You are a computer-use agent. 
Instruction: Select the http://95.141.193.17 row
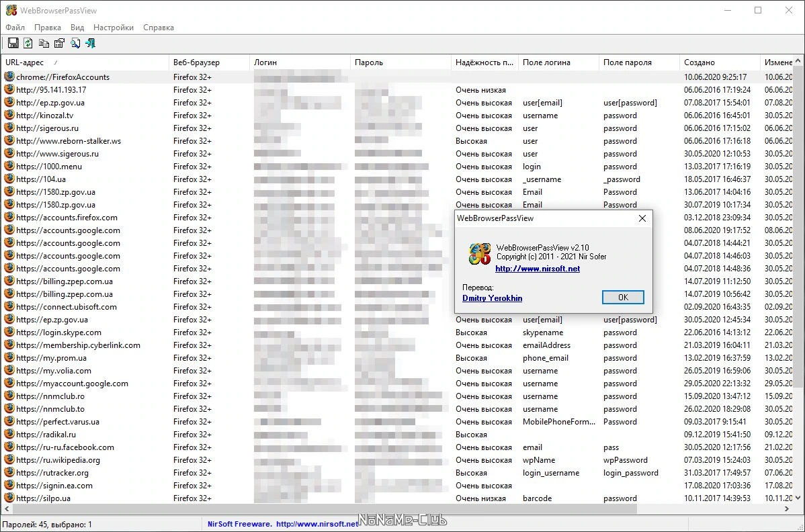click(x=396, y=90)
